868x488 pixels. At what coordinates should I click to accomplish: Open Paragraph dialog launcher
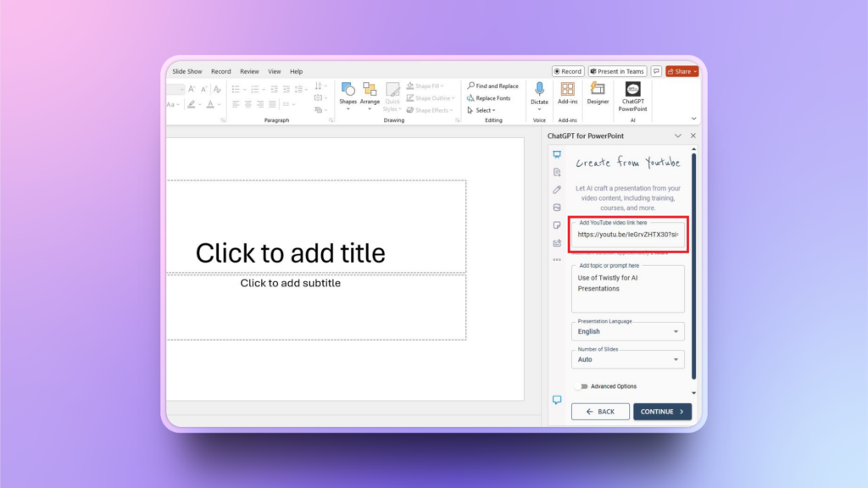coord(331,120)
